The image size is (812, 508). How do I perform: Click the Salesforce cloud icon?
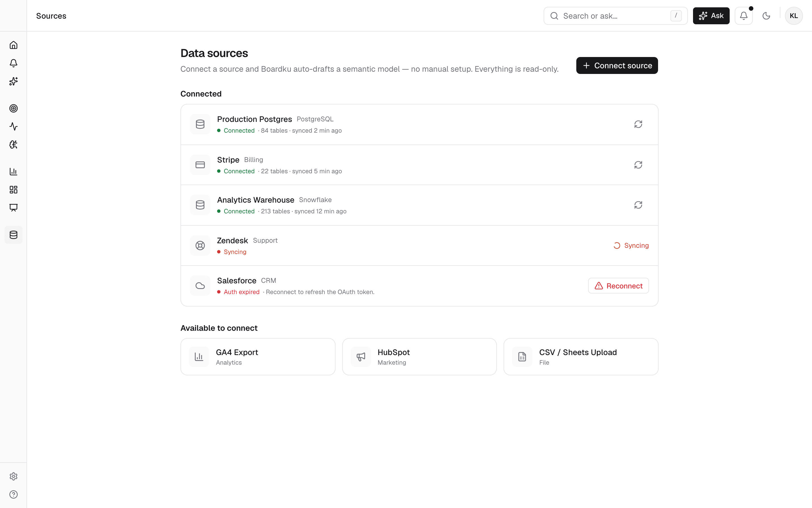pyautogui.click(x=200, y=286)
